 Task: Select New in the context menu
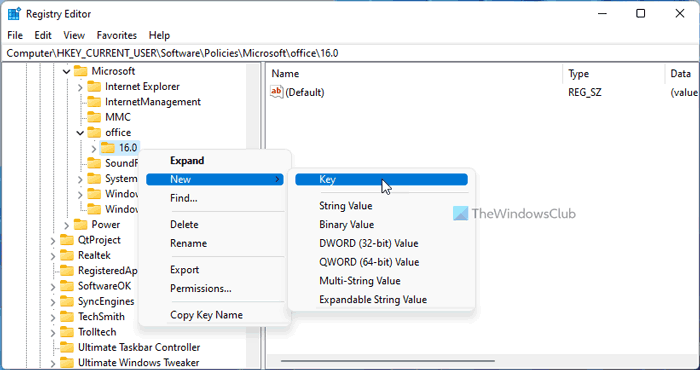click(x=215, y=179)
